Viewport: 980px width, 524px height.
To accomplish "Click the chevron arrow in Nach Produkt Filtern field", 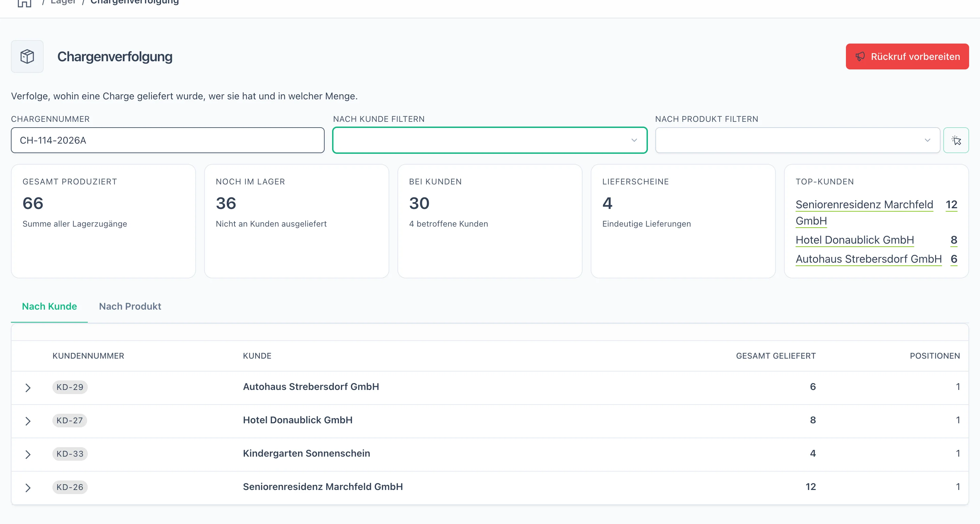I will point(927,141).
